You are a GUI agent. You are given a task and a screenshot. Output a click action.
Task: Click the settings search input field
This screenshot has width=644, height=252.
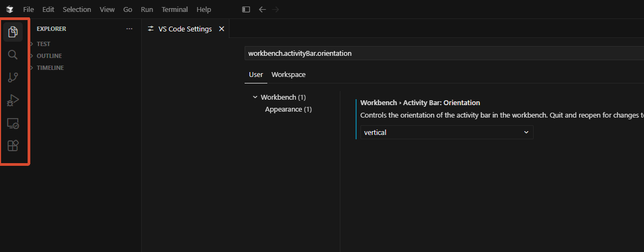pos(444,54)
